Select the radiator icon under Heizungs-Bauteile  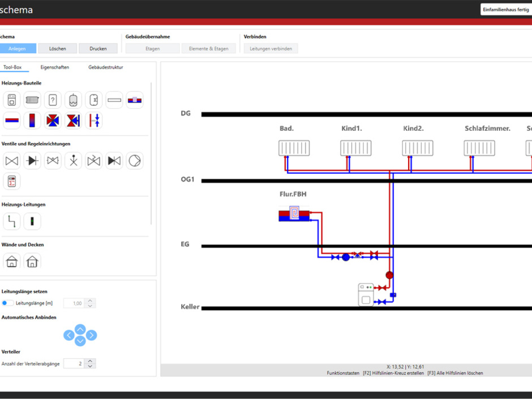point(32,100)
